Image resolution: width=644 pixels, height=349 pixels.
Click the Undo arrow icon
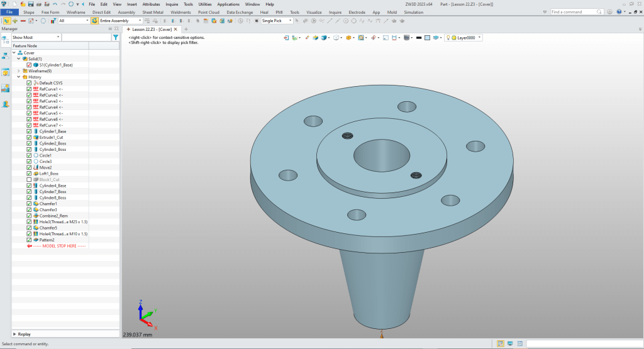tap(55, 4)
